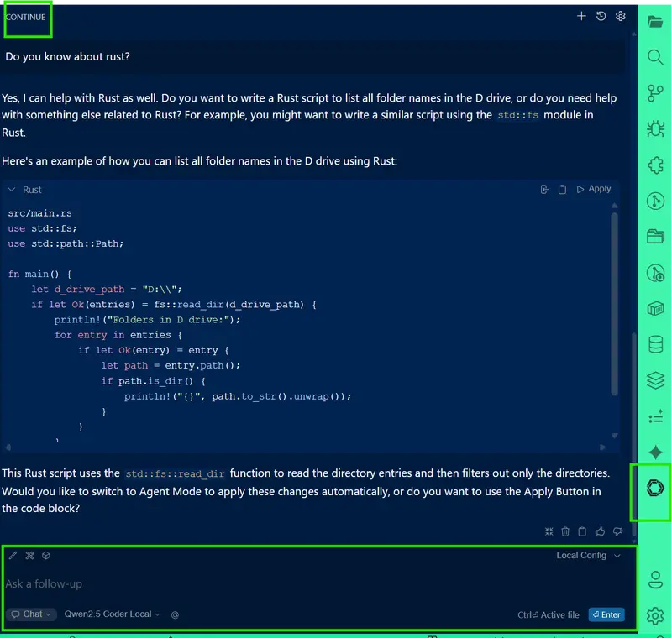Open Run and Debug bug icon
Viewport: 672px width, 638px height.
click(x=655, y=128)
